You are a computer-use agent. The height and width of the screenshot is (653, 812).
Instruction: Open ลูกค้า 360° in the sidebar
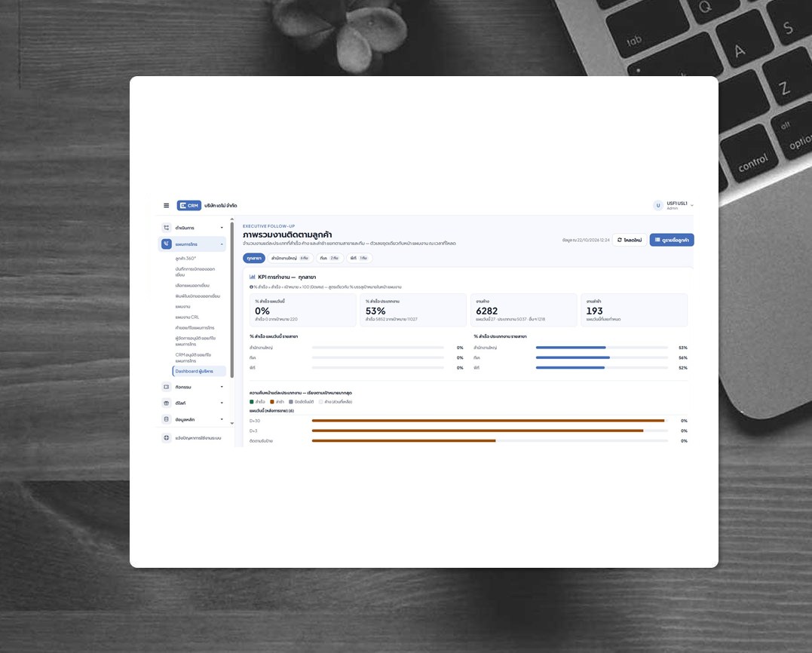[186, 259]
